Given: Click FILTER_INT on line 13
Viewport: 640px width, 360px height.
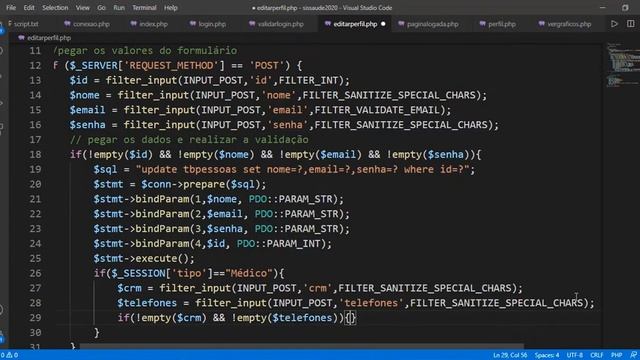Looking at the screenshot, I should [x=308, y=80].
